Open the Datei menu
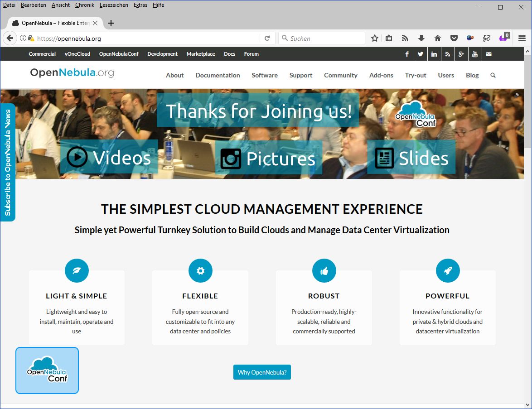 tap(9, 5)
